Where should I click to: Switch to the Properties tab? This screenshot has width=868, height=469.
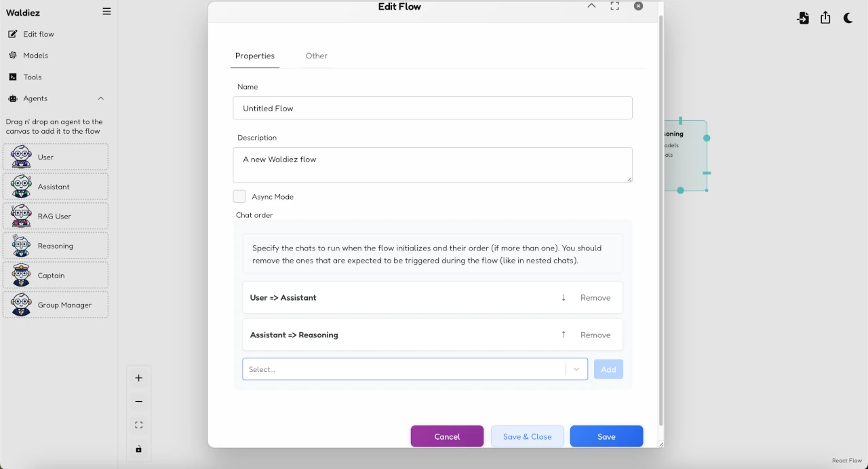(255, 56)
